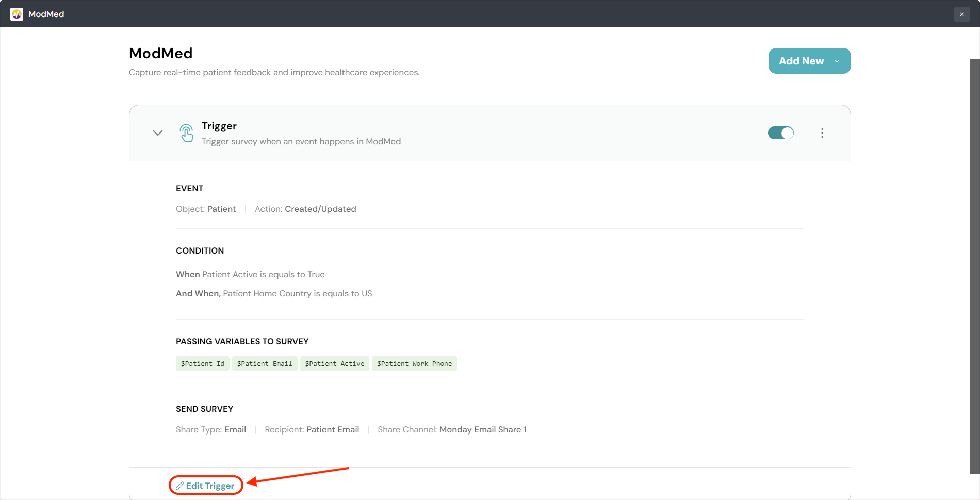
Task: Click the Patient Email recipient value
Action: [x=333, y=429]
